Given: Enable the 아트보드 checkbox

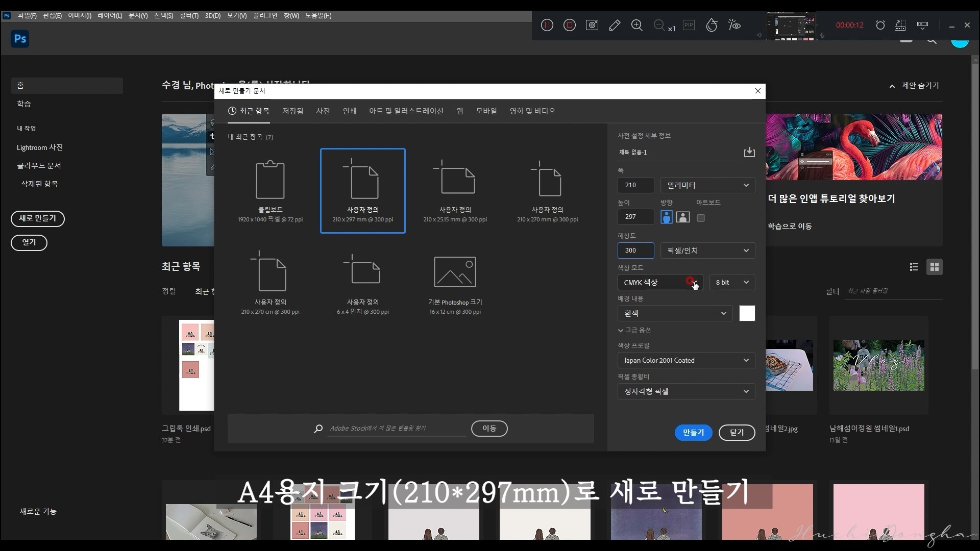Looking at the screenshot, I should pyautogui.click(x=700, y=217).
